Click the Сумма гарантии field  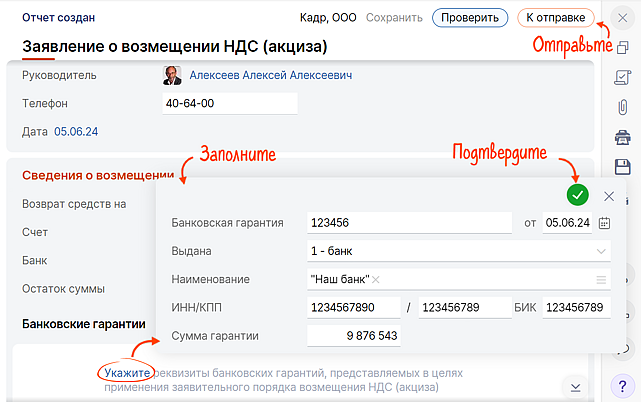(x=355, y=336)
